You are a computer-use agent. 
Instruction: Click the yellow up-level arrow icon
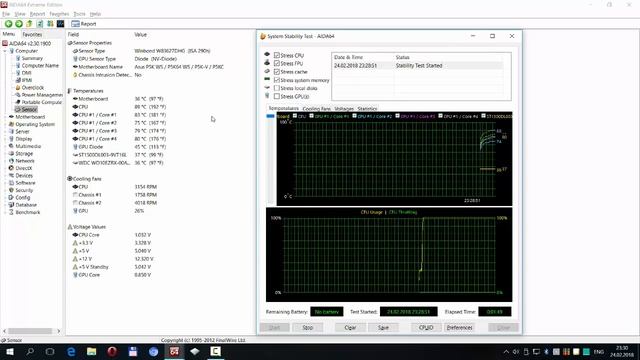(x=29, y=24)
